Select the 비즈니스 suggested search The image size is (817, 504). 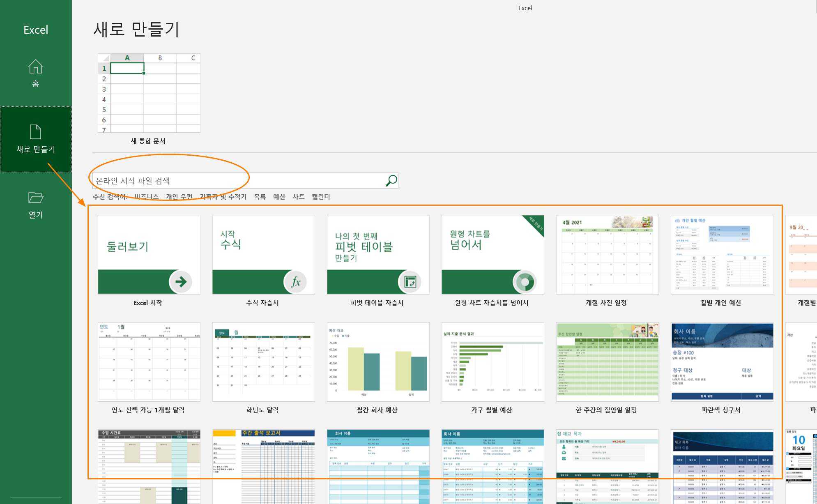click(147, 197)
